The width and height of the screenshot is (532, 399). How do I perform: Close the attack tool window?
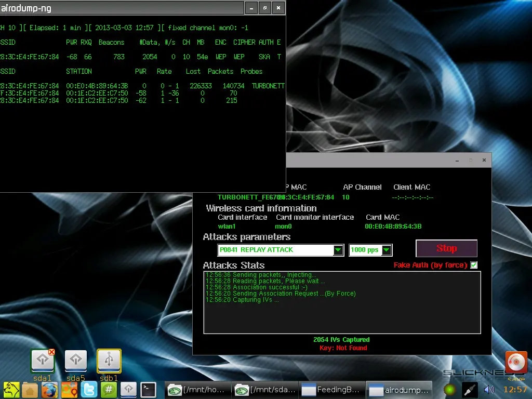tap(484, 160)
